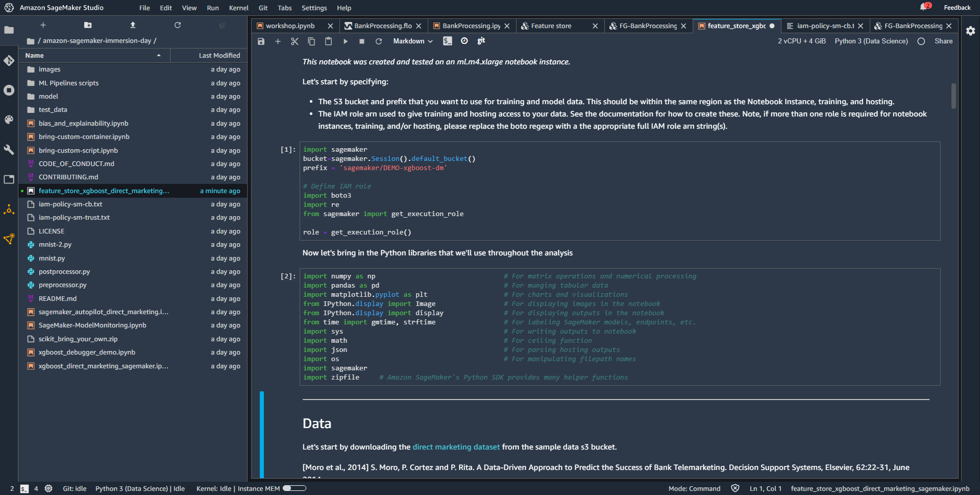Open settings gear on right sidebar
Screen dimensions: 980x495
coord(970,31)
